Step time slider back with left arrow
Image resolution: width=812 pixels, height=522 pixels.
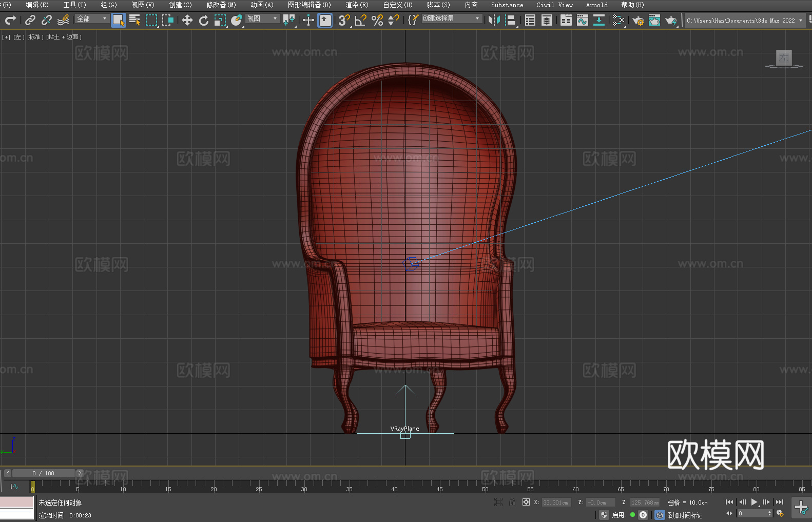click(x=8, y=473)
